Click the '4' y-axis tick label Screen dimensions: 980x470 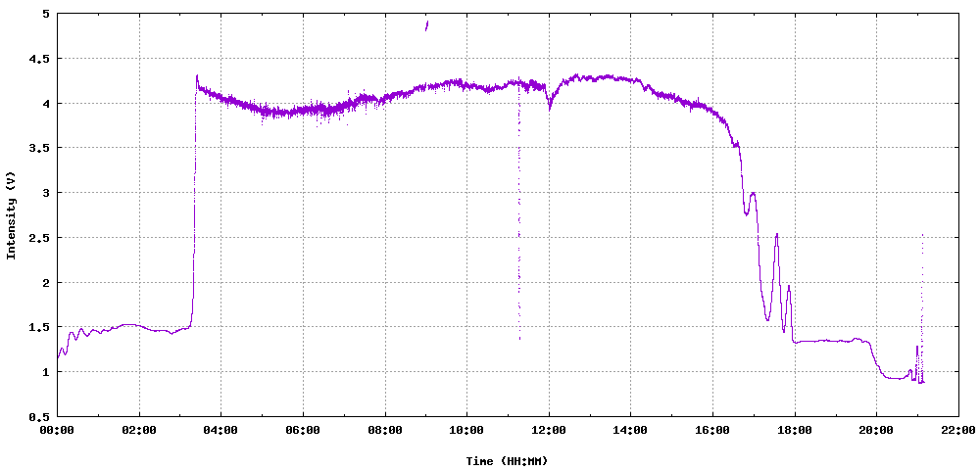[x=47, y=104]
